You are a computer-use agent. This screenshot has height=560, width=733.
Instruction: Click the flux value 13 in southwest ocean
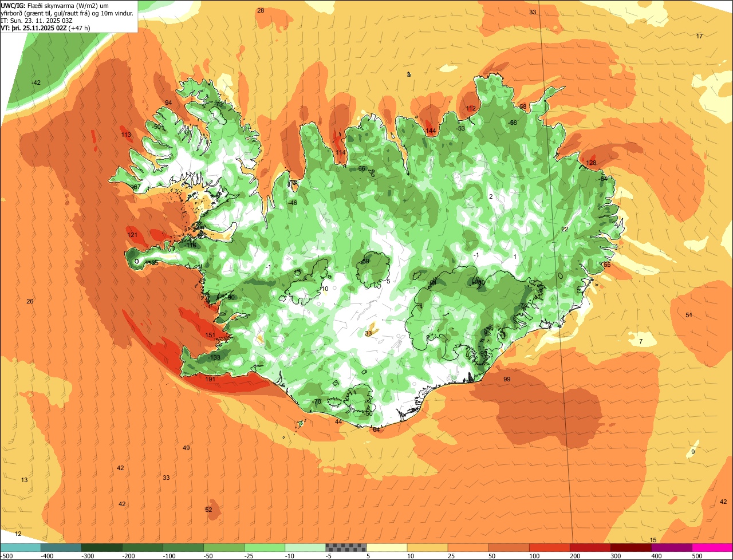coord(24,480)
